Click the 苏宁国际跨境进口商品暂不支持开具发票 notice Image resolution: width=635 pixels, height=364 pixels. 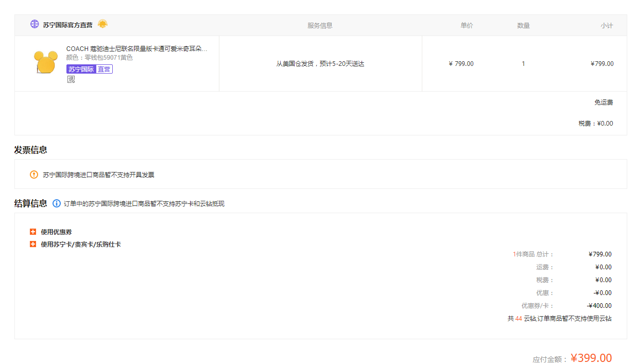98,175
